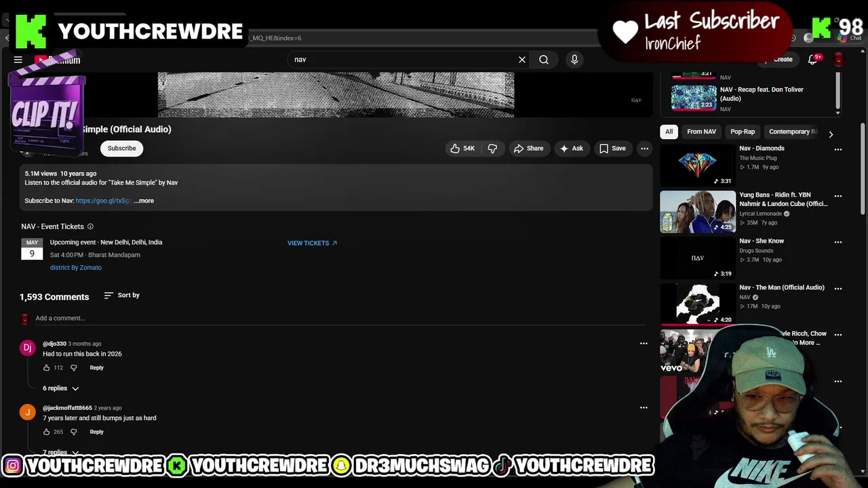
Task: Click the Add a comment field
Action: pos(342,319)
